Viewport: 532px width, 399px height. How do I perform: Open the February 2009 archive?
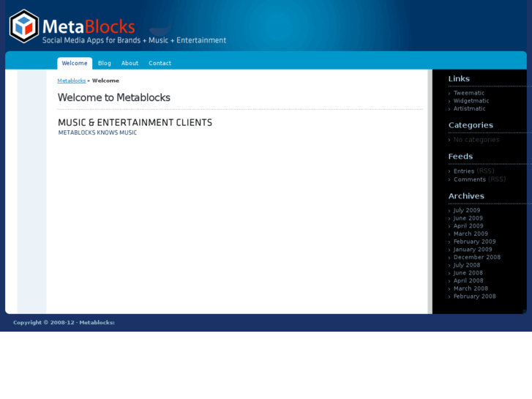[x=475, y=242]
